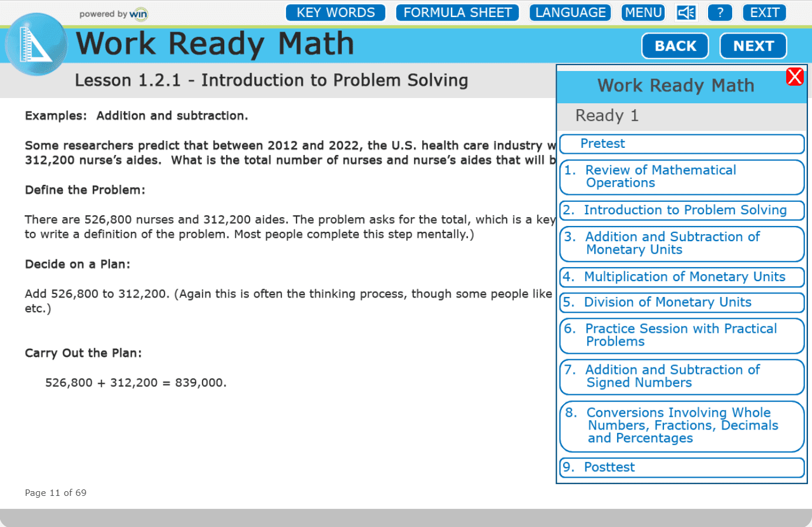Open Practice Session with Practical Problems
This screenshot has width=812, height=527.
682,335
